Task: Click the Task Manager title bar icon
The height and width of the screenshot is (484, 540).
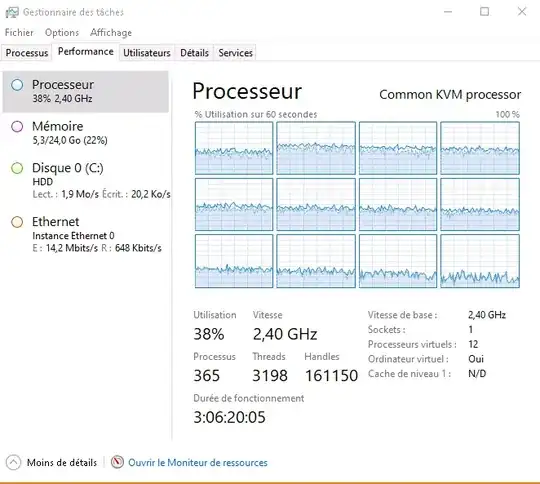Action: point(12,12)
